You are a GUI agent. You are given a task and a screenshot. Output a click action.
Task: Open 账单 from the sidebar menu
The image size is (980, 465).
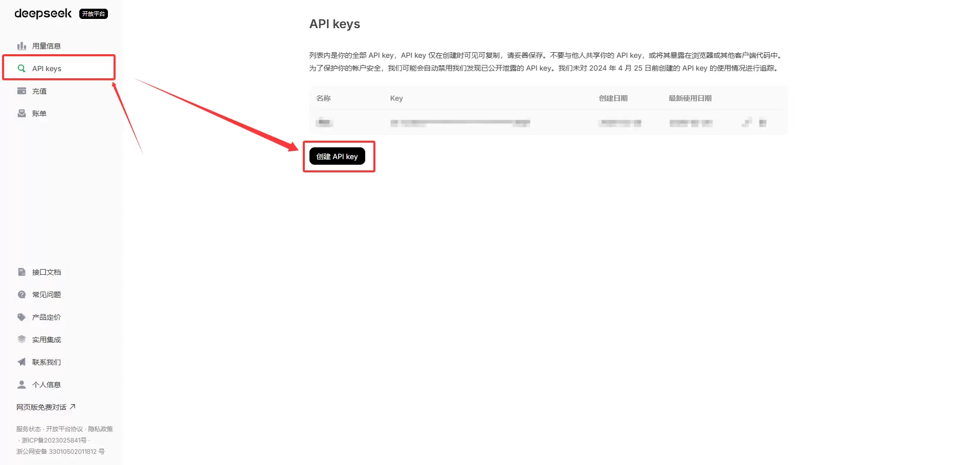pyautogui.click(x=40, y=113)
